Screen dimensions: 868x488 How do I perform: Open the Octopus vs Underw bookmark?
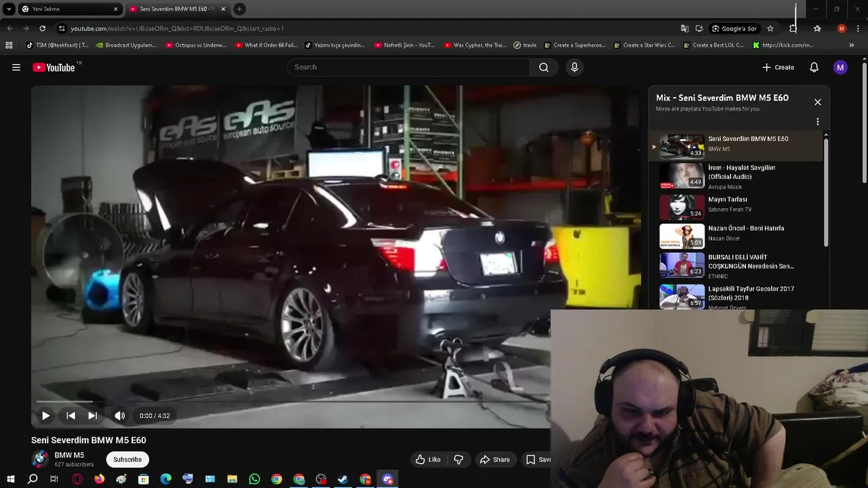[x=196, y=45]
